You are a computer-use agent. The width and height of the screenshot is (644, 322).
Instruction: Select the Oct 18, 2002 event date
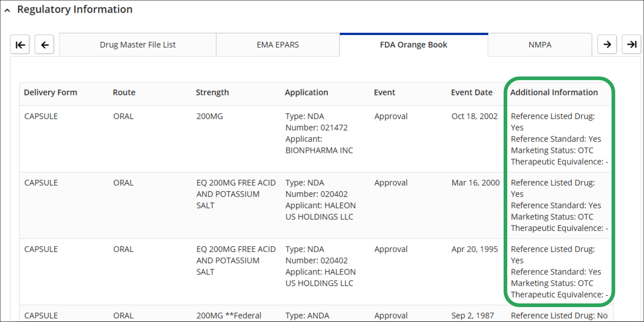click(474, 116)
